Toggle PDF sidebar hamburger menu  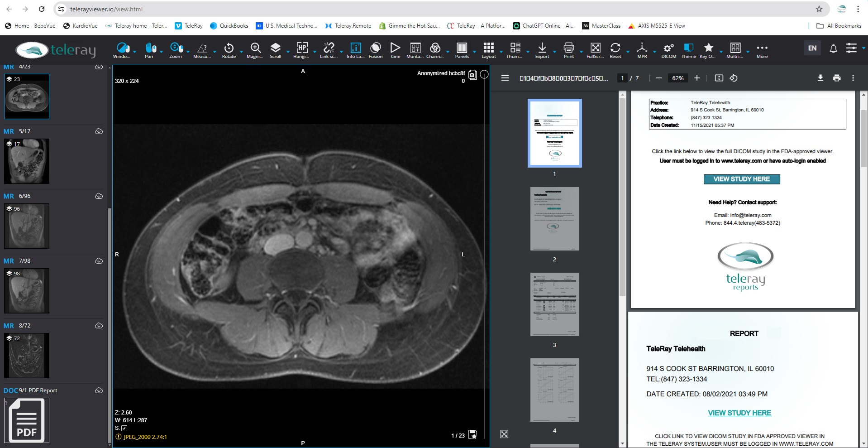point(505,78)
